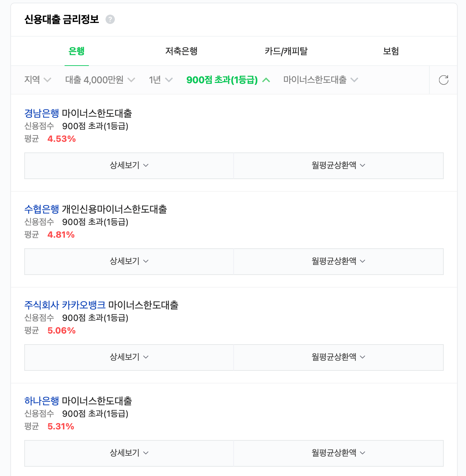Select the 보험 tab

pos(391,51)
